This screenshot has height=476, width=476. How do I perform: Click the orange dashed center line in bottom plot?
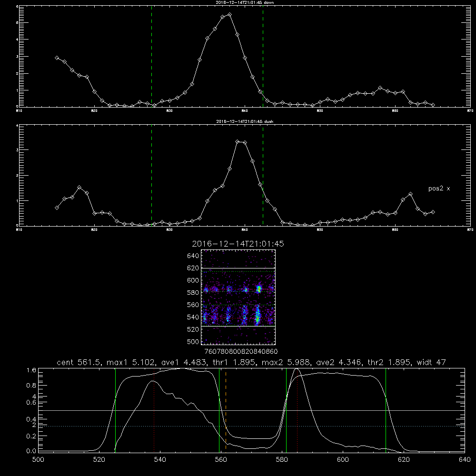[226, 410]
